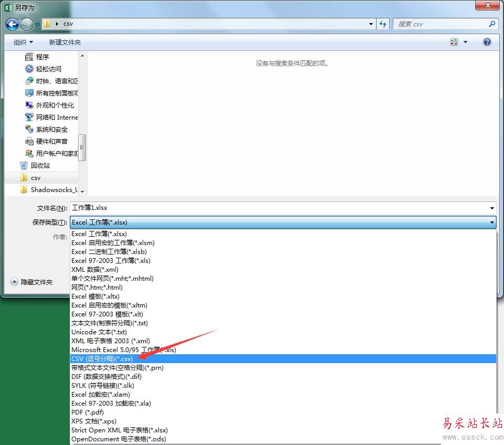The width and height of the screenshot is (504, 445).
Task: Select 程序 in the navigation tree
Action: [x=42, y=57]
